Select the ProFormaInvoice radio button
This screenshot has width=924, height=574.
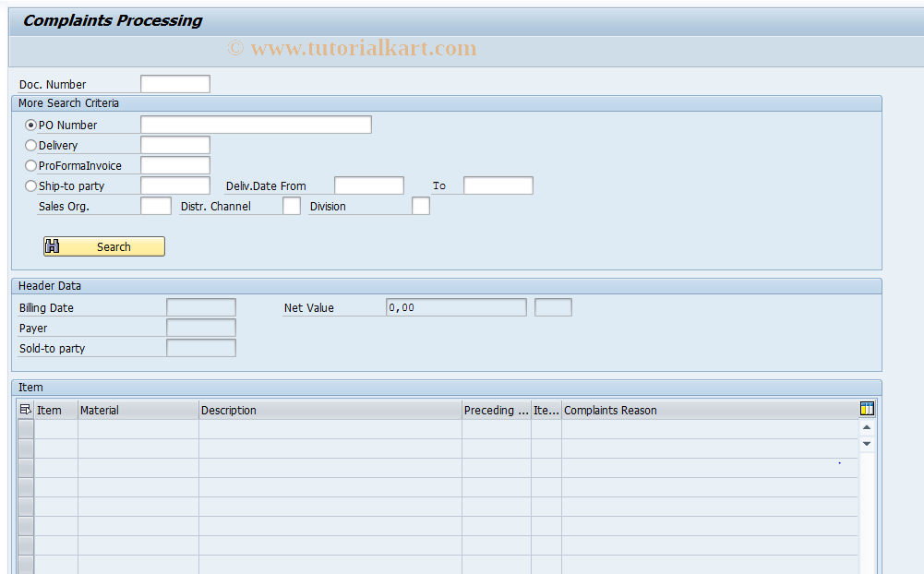[x=30, y=165]
